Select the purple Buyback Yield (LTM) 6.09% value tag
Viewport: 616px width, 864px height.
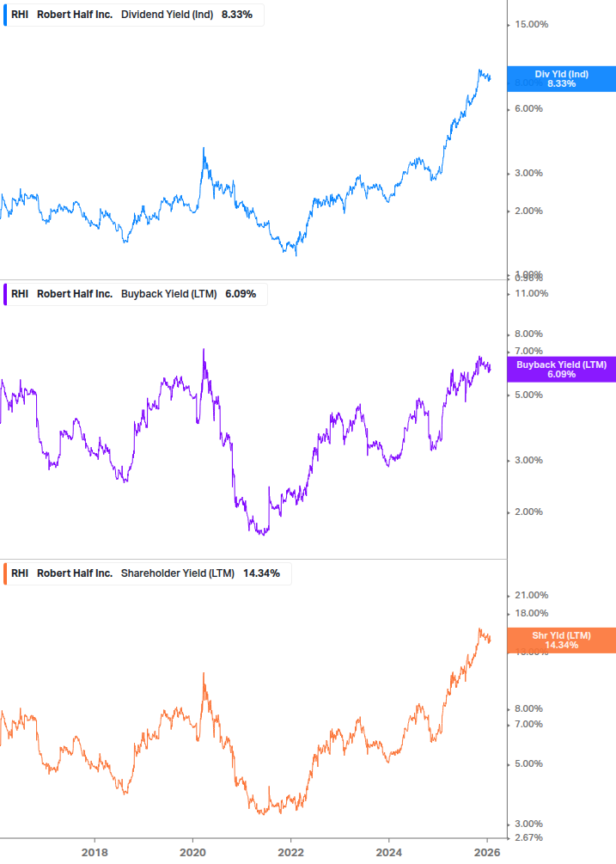562,369
